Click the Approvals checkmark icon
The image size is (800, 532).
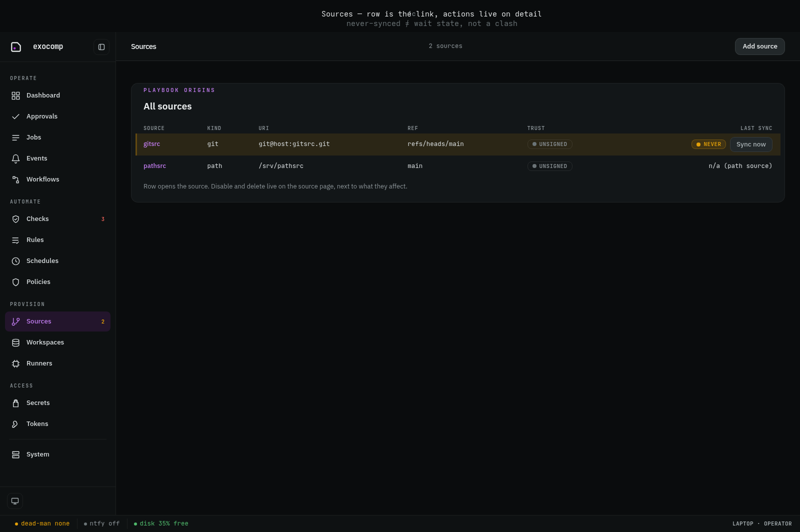pos(16,116)
